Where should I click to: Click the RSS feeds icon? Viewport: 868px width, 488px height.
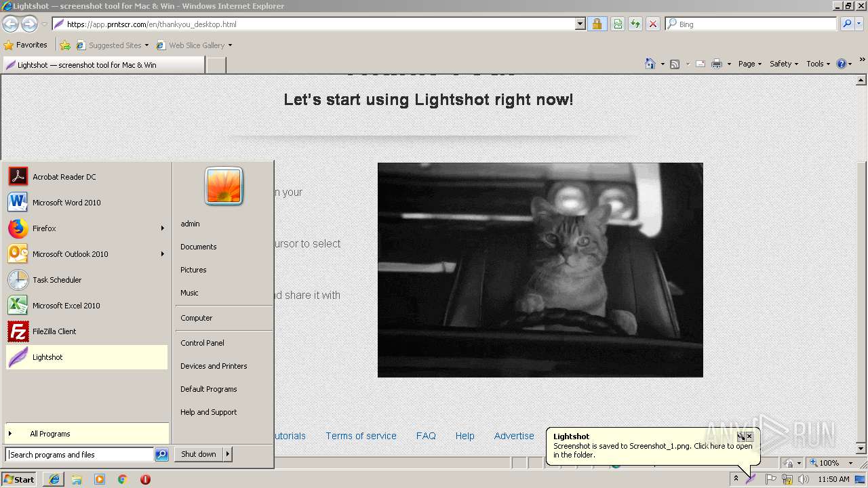675,64
